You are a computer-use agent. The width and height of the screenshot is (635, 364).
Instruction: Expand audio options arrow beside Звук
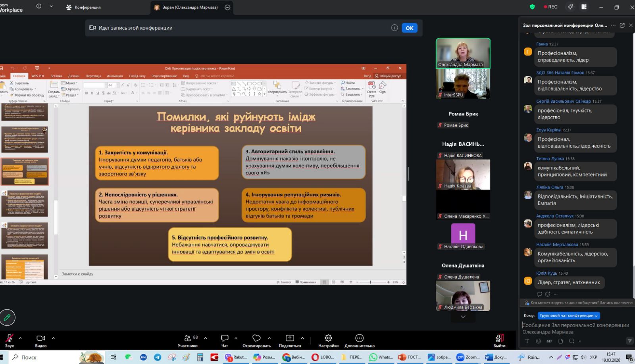(20, 338)
